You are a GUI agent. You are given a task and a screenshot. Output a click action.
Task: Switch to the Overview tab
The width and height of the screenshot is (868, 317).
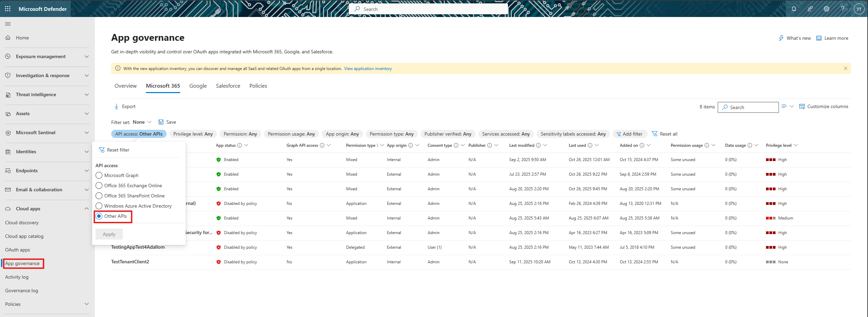(125, 86)
